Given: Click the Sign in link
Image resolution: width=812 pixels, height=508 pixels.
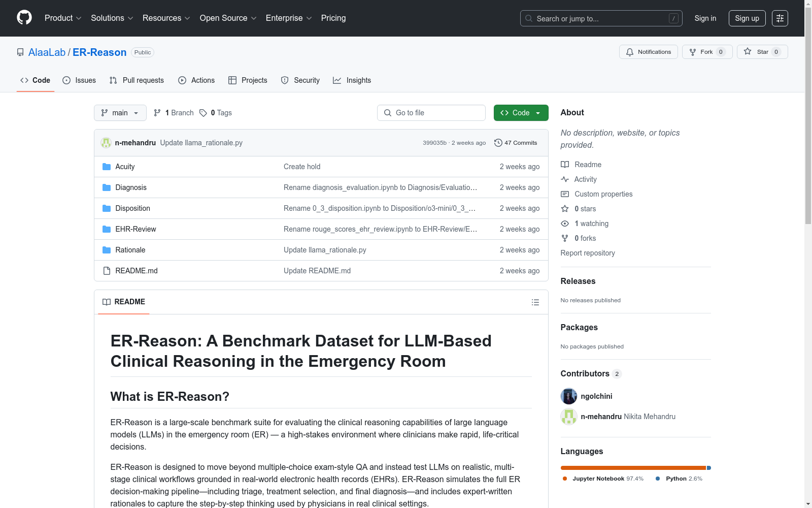Looking at the screenshot, I should pyautogui.click(x=705, y=18).
